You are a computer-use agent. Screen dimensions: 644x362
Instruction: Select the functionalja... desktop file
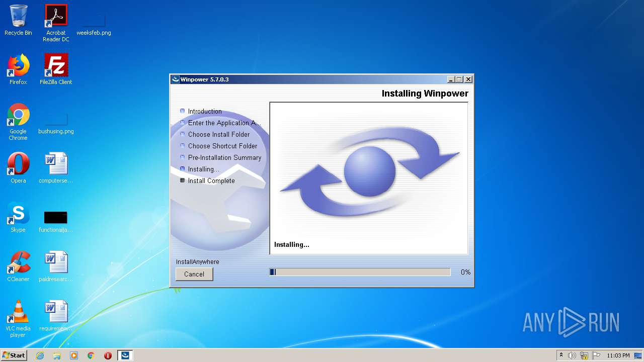point(56,221)
